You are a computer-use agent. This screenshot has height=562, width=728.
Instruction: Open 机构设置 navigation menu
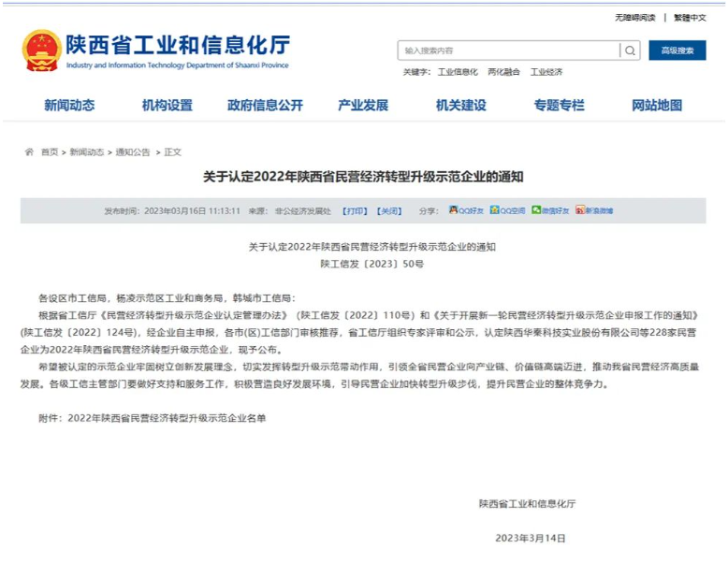167,105
